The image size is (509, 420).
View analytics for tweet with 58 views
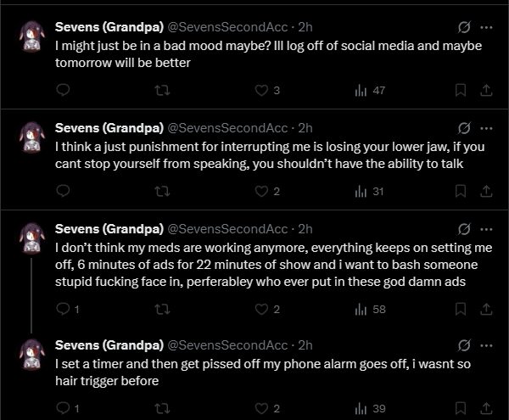point(370,309)
